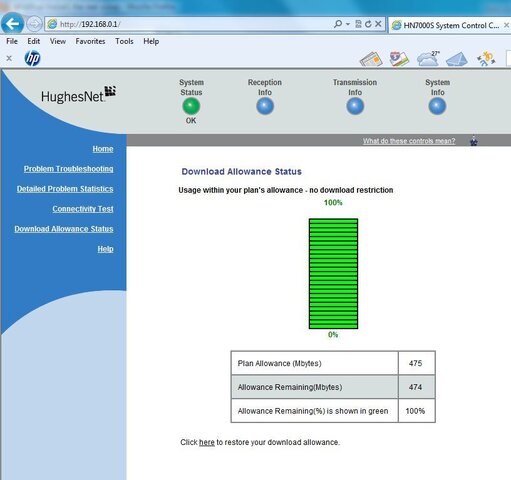
Task: Click the HP logo toolbar icon
Action: (32, 58)
